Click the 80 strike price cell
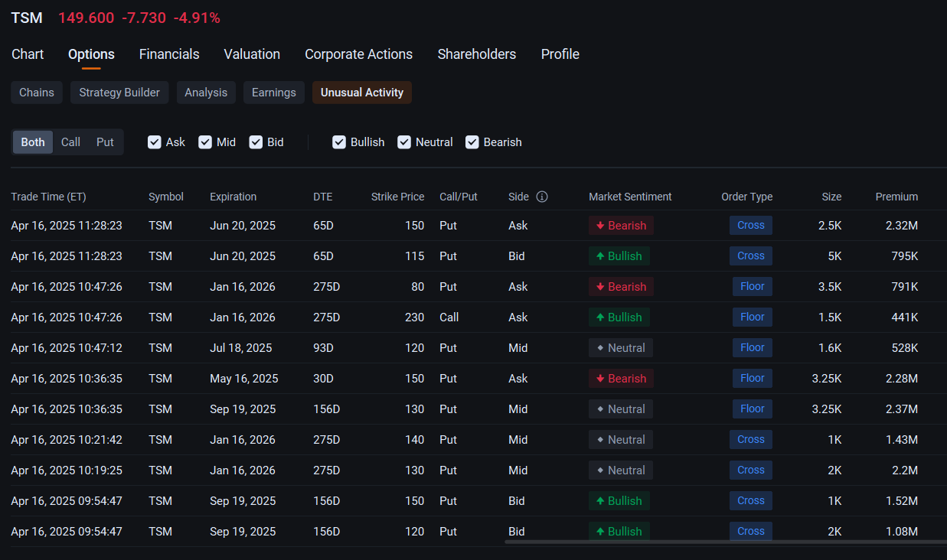 [x=418, y=287]
